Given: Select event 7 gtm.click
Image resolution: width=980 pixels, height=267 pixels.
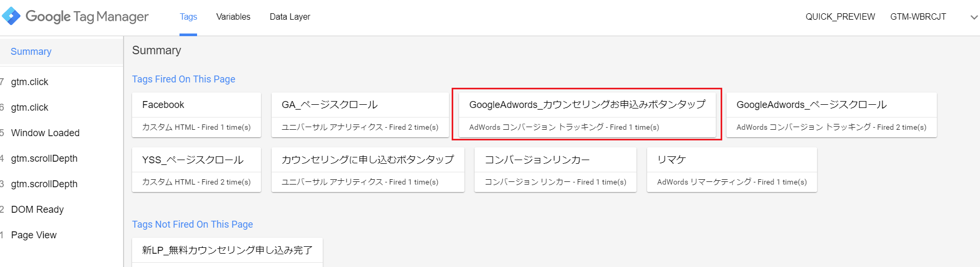Looking at the screenshot, I should coord(61,82).
